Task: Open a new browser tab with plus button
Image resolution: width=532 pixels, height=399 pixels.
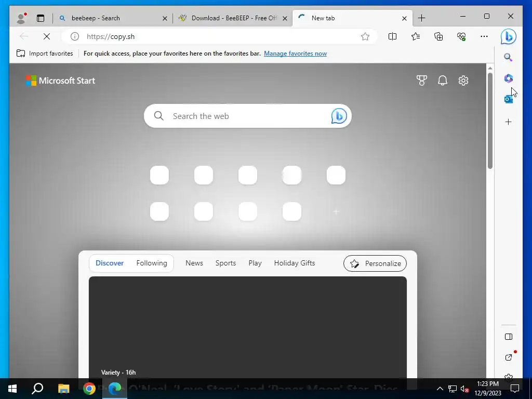Action: pyautogui.click(x=421, y=18)
